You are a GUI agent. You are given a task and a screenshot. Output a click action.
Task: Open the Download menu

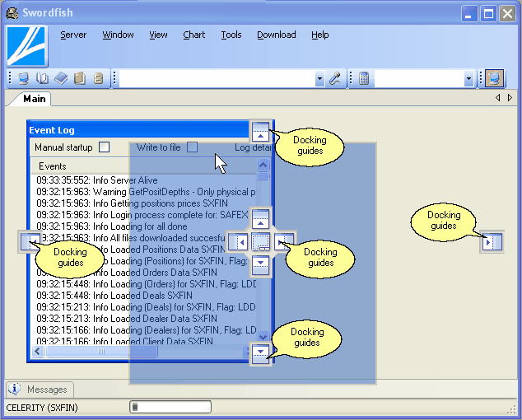(276, 35)
